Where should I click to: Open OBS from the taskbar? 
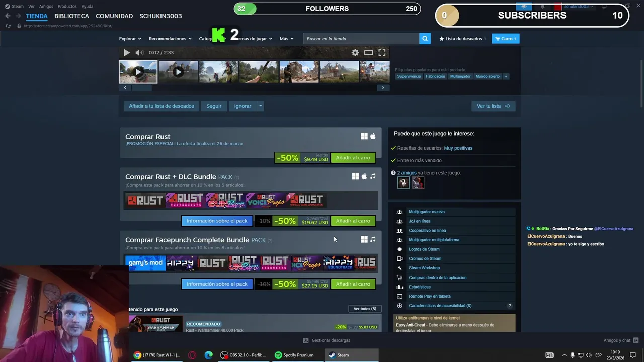click(x=244, y=355)
